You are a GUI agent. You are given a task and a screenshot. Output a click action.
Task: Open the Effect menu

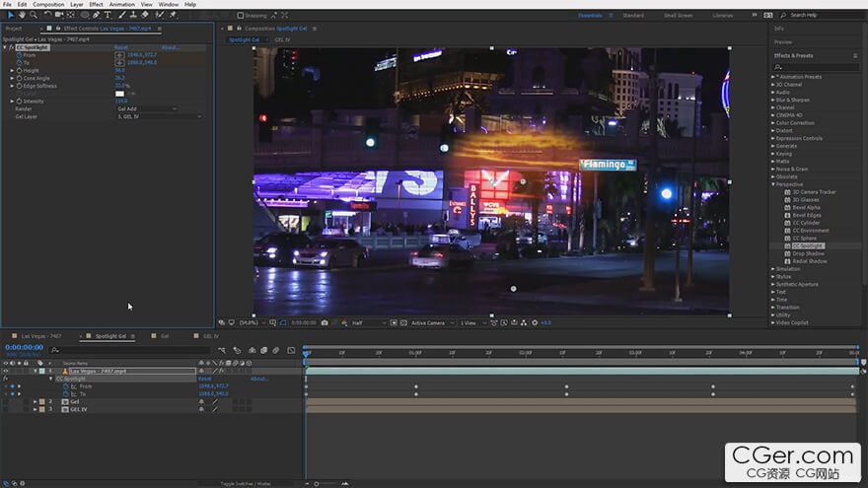click(96, 4)
